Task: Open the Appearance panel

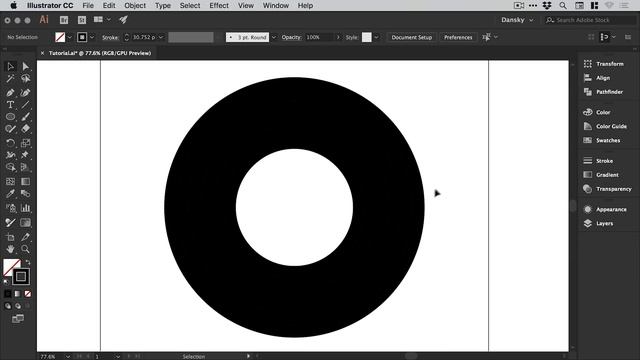Action: click(x=605, y=209)
